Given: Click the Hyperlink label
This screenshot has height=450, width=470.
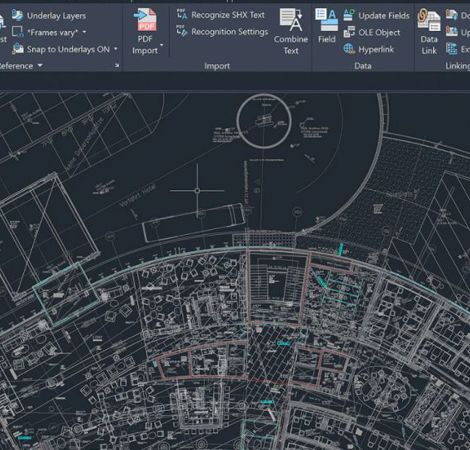Looking at the screenshot, I should (x=376, y=50).
